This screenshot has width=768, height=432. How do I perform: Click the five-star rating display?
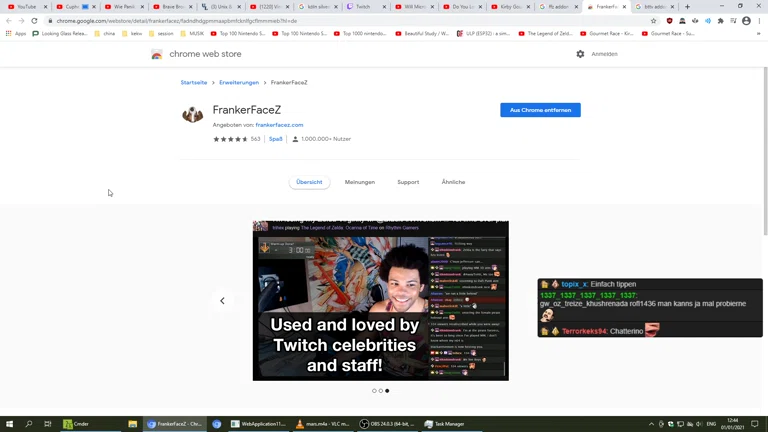click(230, 139)
